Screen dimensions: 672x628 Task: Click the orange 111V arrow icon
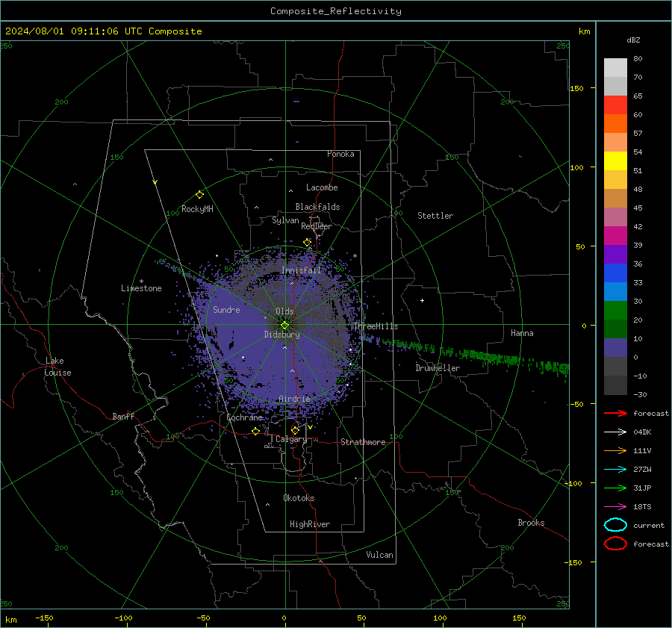(615, 450)
